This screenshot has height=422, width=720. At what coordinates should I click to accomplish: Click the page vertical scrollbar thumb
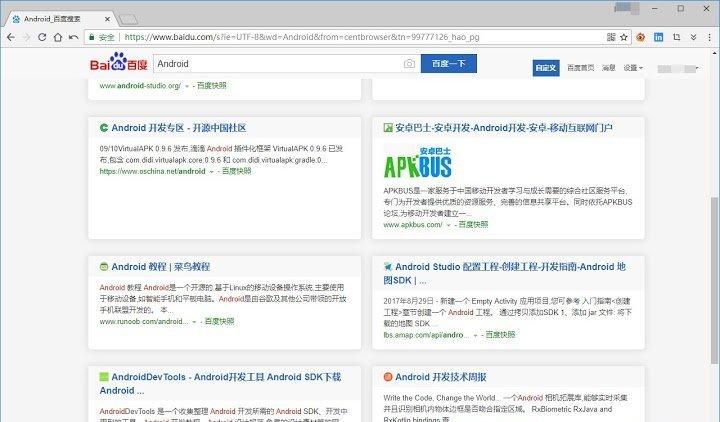coord(714,281)
